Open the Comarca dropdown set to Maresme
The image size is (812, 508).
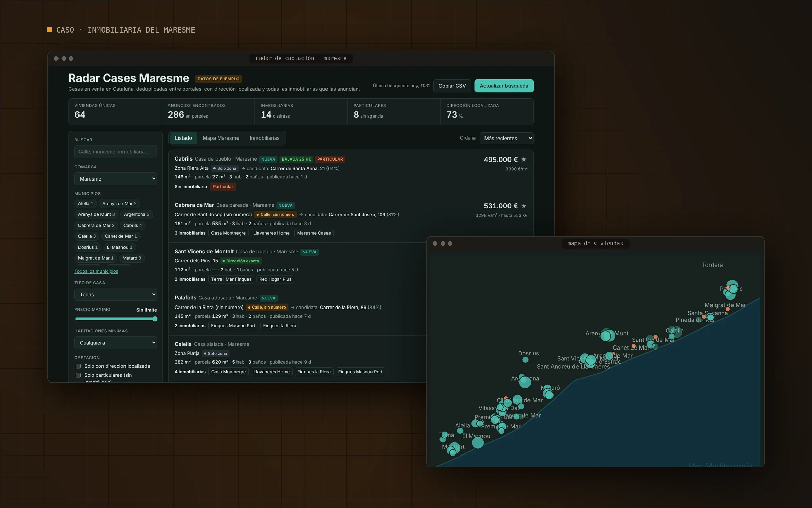(x=115, y=178)
